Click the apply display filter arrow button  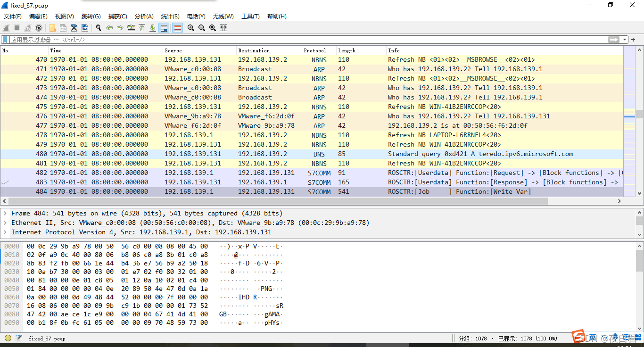[613, 40]
